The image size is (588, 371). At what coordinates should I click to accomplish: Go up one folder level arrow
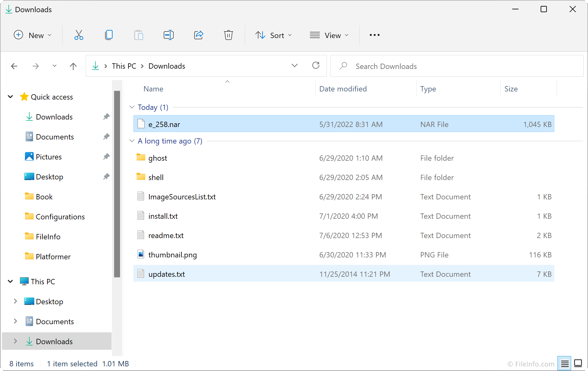pyautogui.click(x=73, y=66)
